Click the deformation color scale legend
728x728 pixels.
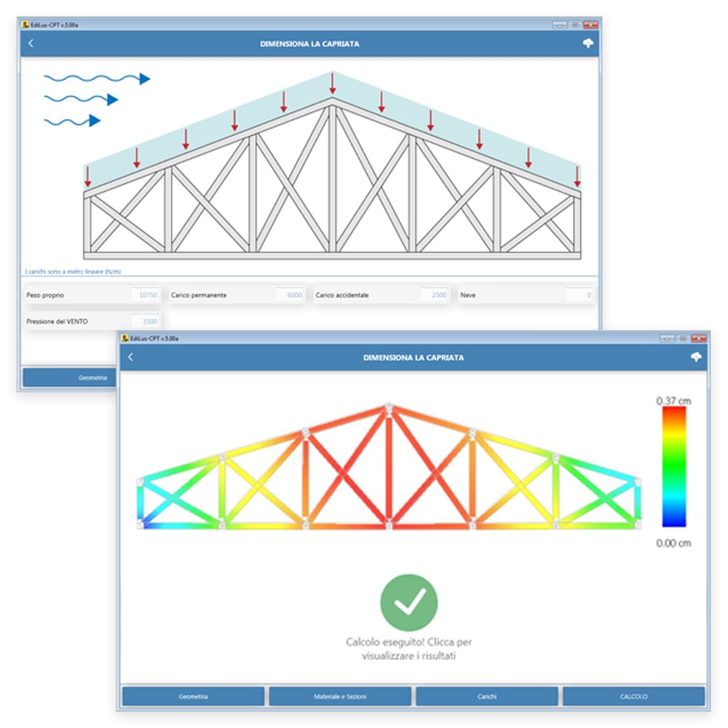click(673, 467)
